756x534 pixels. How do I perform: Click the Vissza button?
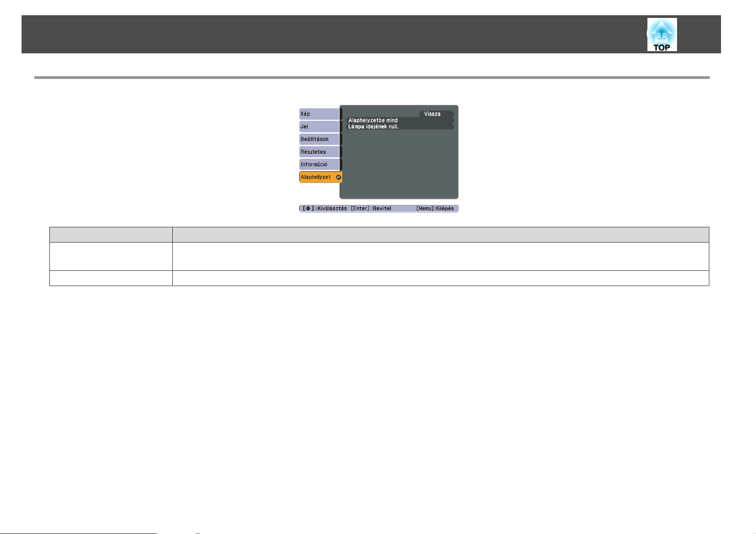point(436,114)
